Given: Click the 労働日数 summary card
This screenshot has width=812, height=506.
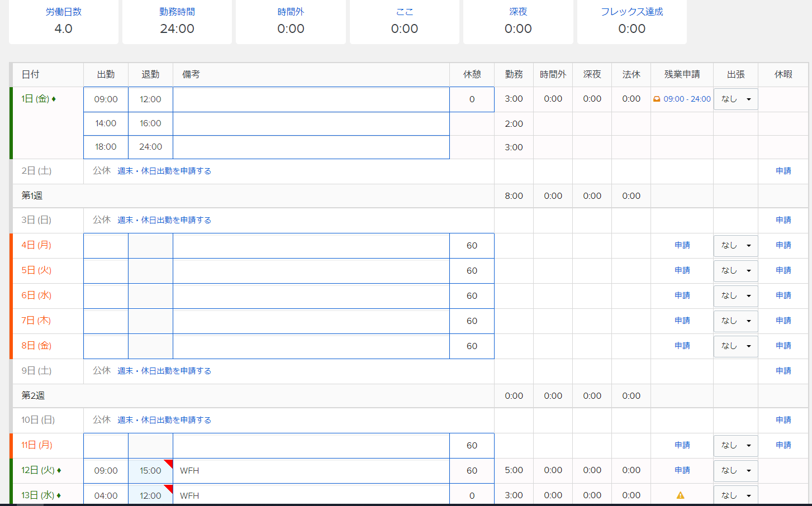Looking at the screenshot, I should coord(64,21).
